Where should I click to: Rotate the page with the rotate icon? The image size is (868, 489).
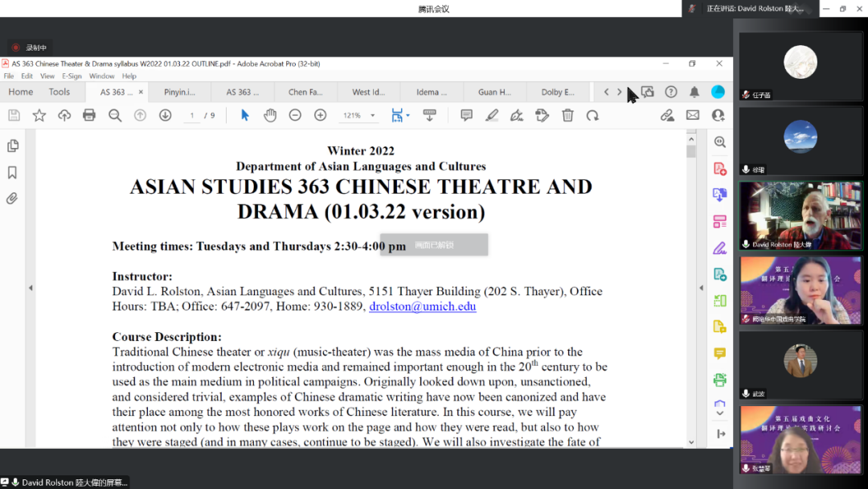[592, 115]
